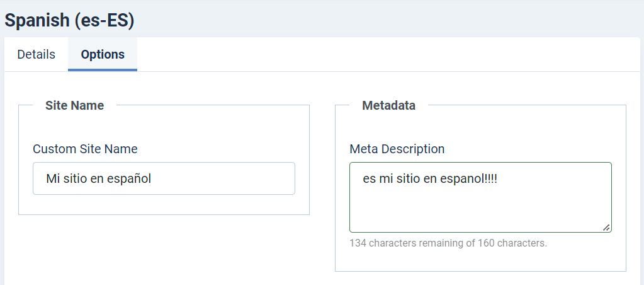This screenshot has height=285, width=644.
Task: Click the Custom Site Name label
Action: 85,149
